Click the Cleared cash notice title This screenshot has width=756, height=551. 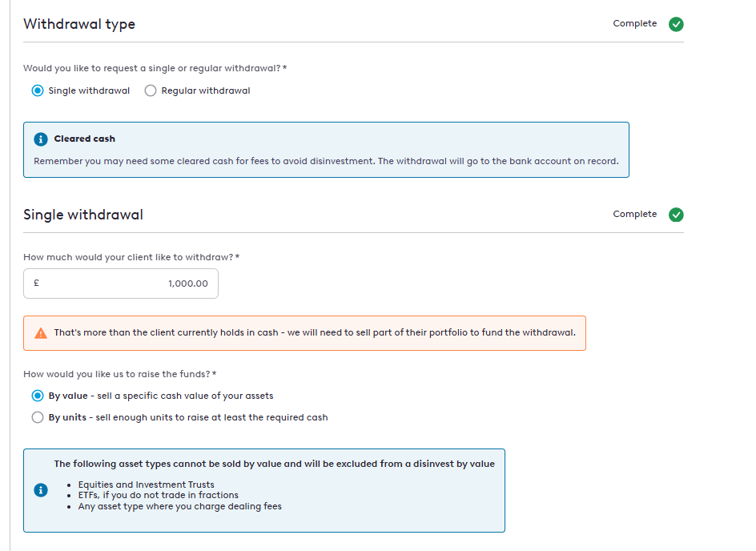(84, 139)
